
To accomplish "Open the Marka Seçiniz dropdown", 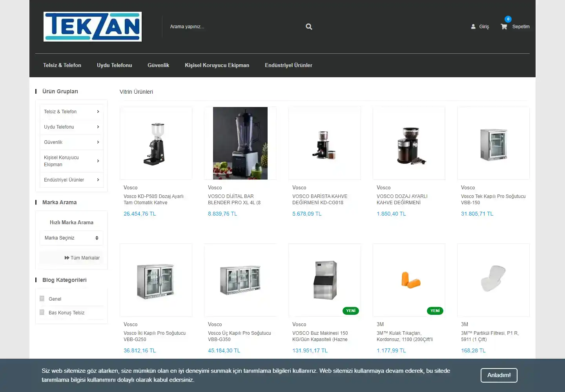I will (71, 238).
